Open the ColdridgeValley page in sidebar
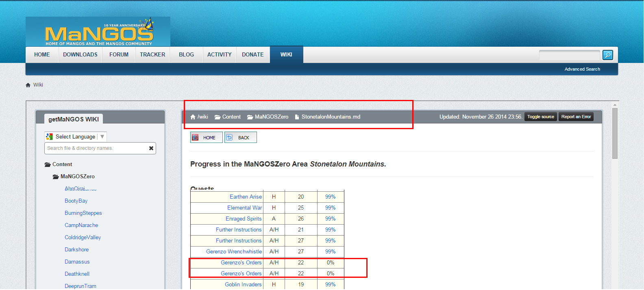 click(x=83, y=238)
